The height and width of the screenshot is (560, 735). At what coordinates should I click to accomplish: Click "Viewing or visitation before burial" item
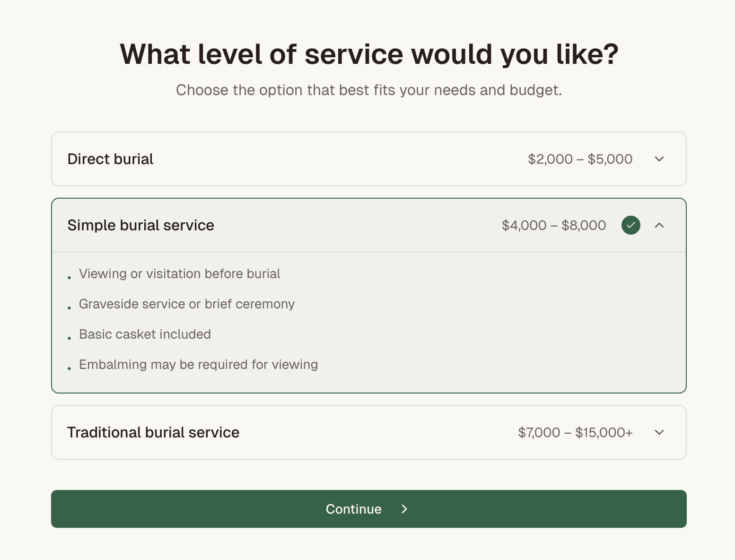(179, 274)
